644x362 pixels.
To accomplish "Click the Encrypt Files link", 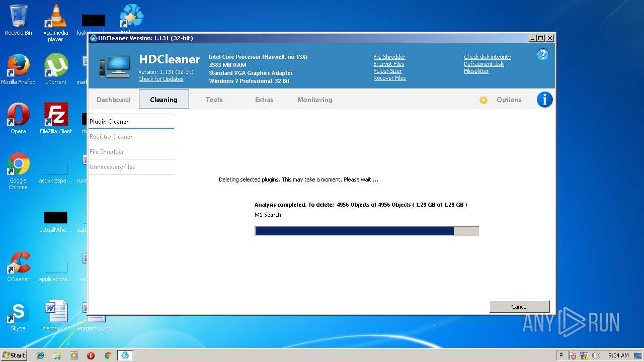I will pyautogui.click(x=388, y=64).
